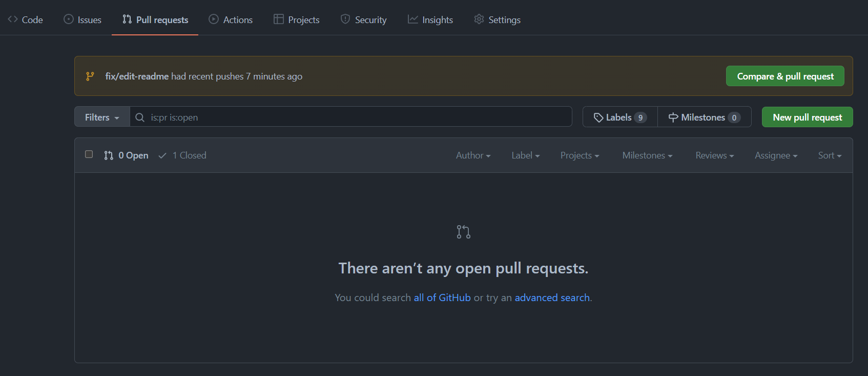The height and width of the screenshot is (376, 868).
Task: Click the Security shield icon
Action: [345, 19]
